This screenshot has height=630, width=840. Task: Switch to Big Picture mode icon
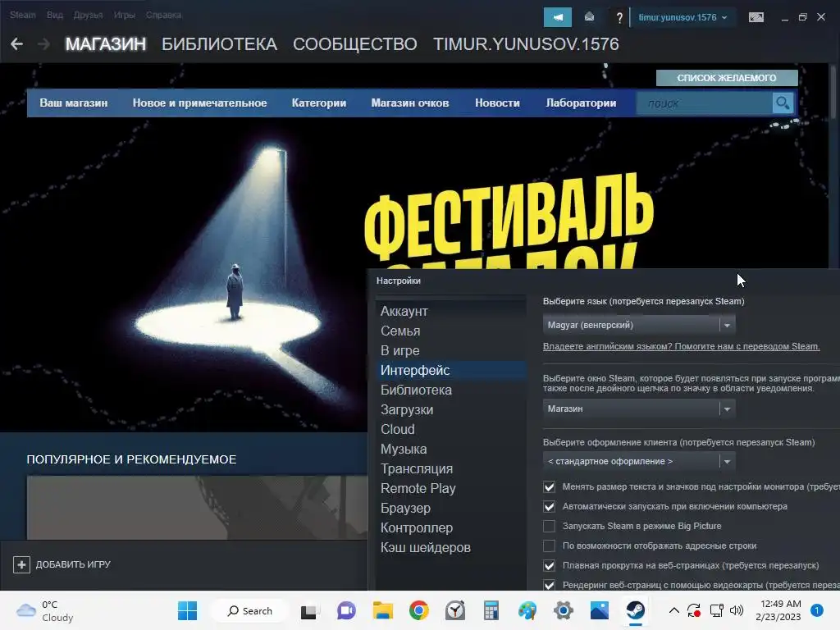tap(756, 17)
